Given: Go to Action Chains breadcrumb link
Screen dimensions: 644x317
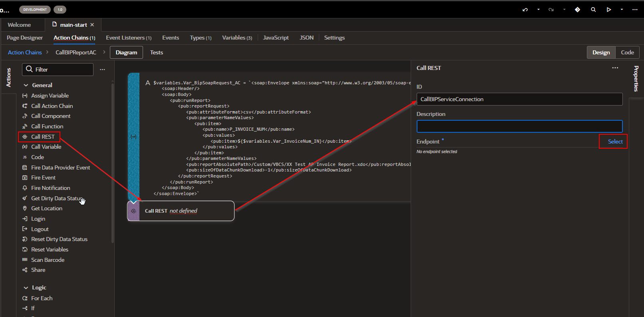Looking at the screenshot, I should click(x=25, y=52).
